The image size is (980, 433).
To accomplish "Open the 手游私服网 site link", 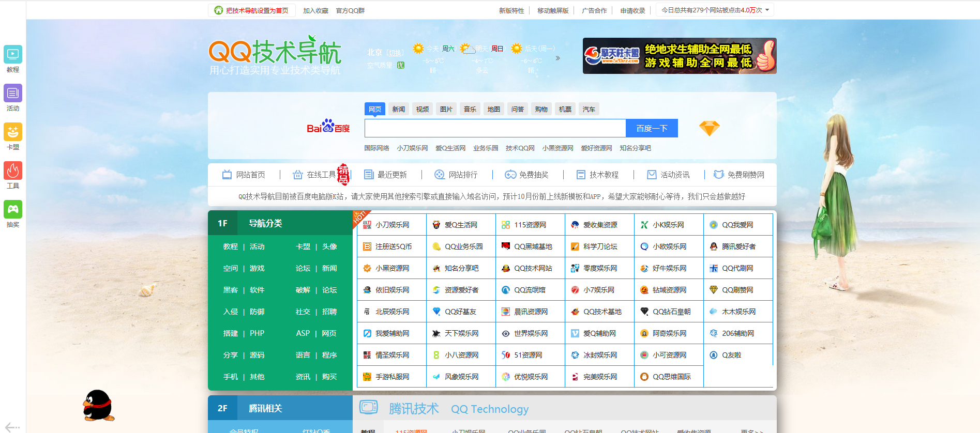I will [391, 377].
